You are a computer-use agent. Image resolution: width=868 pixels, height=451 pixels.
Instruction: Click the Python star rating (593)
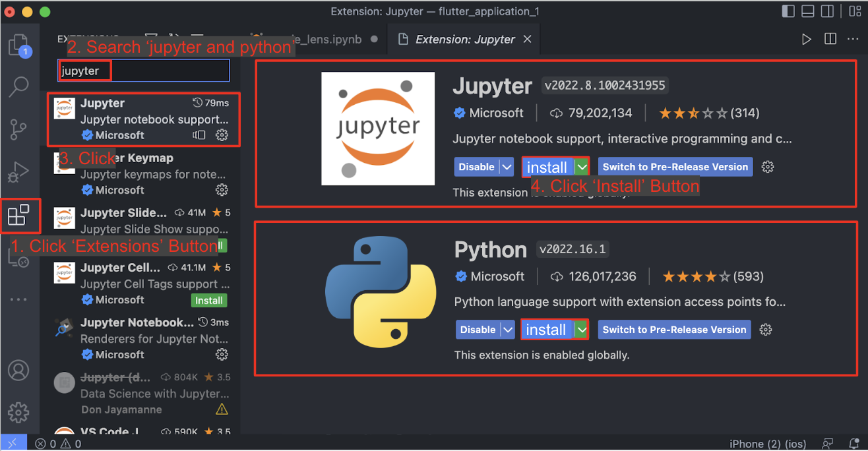[713, 276]
